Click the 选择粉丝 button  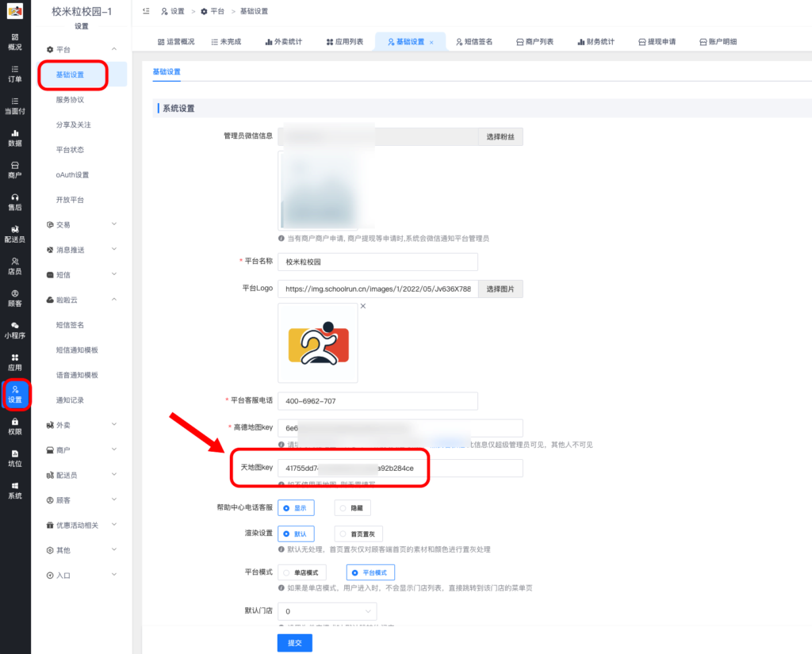tap(501, 136)
